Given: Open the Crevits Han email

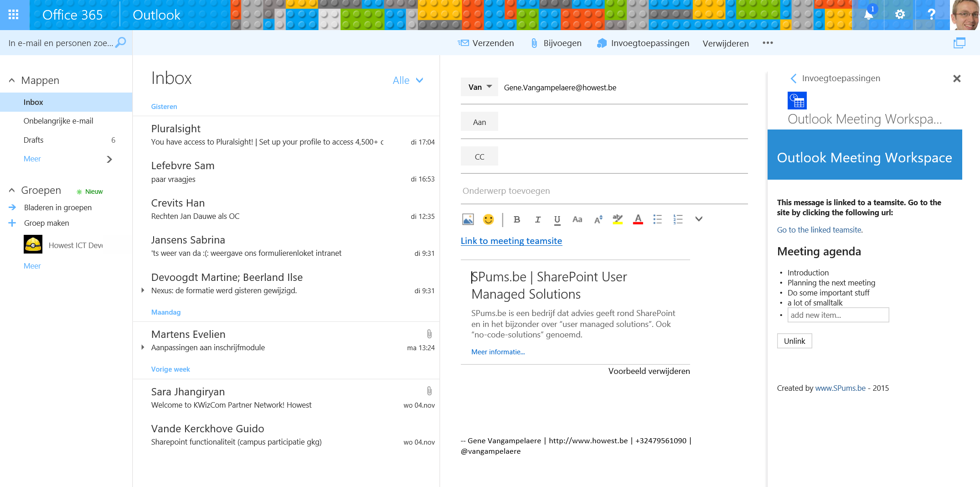Looking at the screenshot, I should [286, 209].
